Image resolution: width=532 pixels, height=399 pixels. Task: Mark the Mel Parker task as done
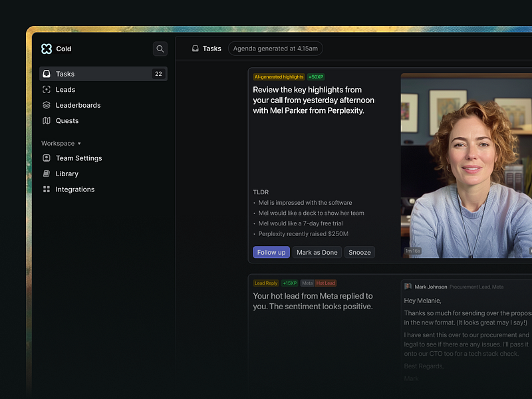pos(317,253)
